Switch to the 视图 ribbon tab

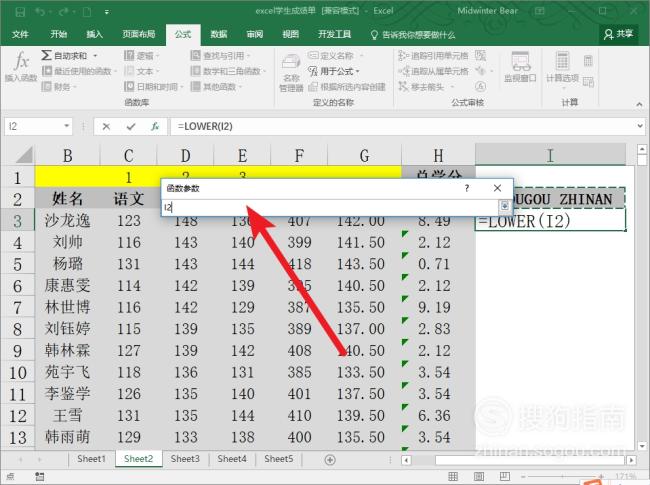coord(290,34)
